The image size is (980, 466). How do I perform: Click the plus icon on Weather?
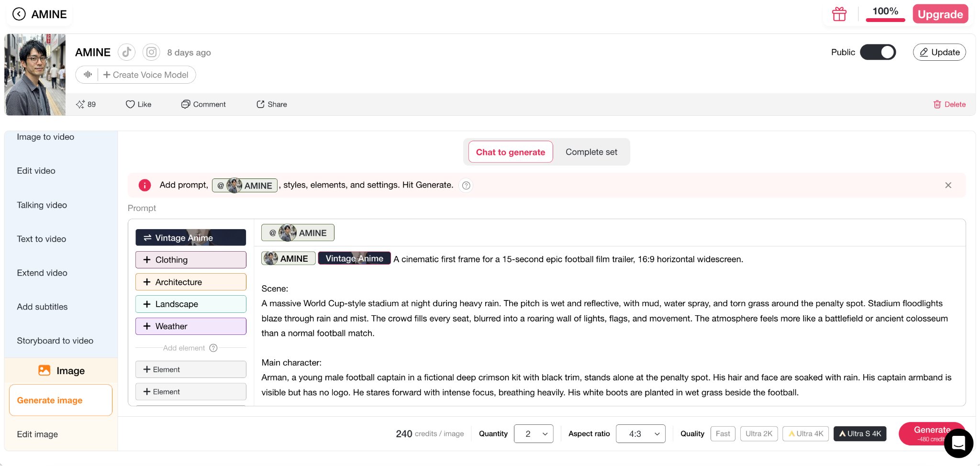pyautogui.click(x=147, y=326)
